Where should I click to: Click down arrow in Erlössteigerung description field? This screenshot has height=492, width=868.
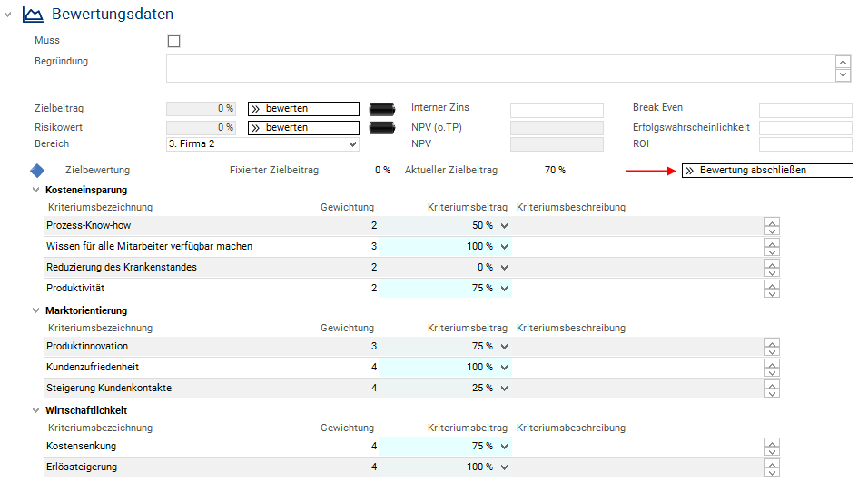772,472
